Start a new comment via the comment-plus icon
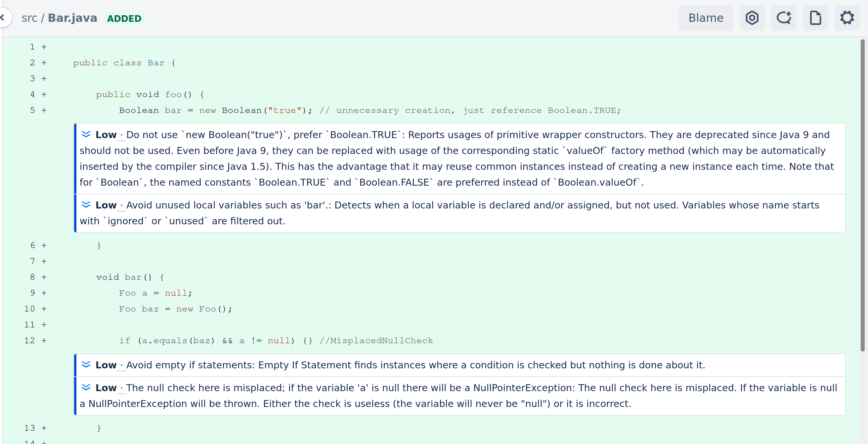The height and width of the screenshot is (444, 868). coord(784,18)
